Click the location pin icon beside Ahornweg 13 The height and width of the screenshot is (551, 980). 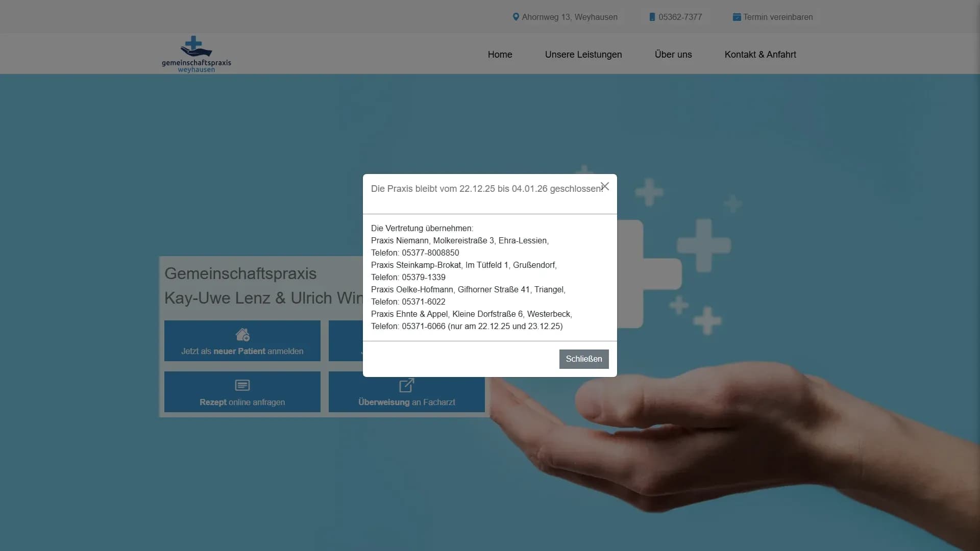click(516, 17)
